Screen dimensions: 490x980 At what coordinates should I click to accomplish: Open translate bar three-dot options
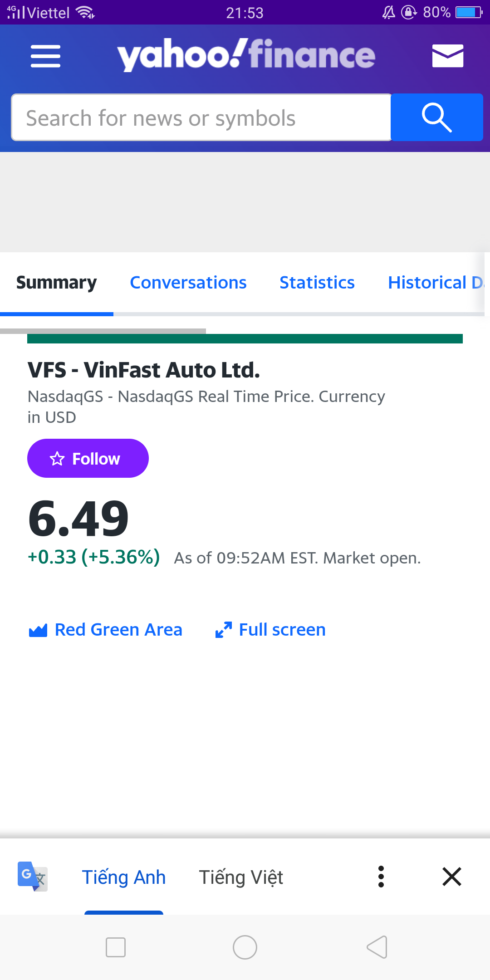(381, 876)
